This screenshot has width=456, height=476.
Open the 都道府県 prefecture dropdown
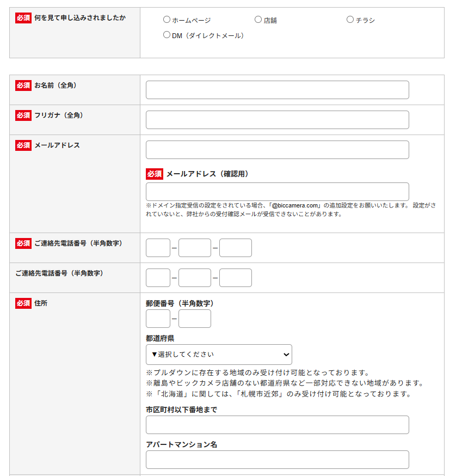(219, 355)
